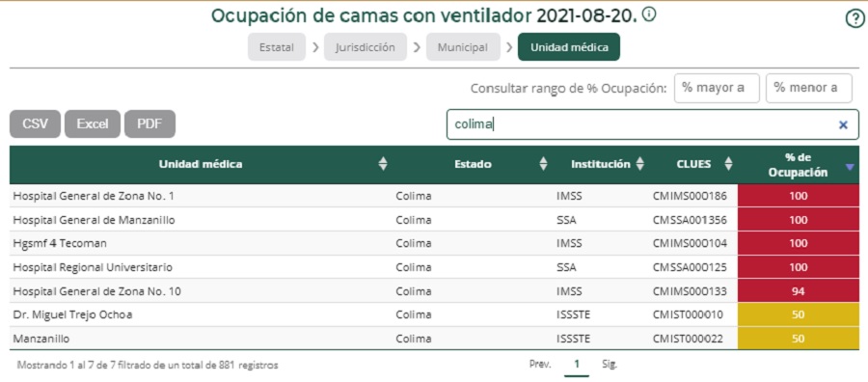Focus the % mayor a input field
868x382 pixels.
pos(717,88)
